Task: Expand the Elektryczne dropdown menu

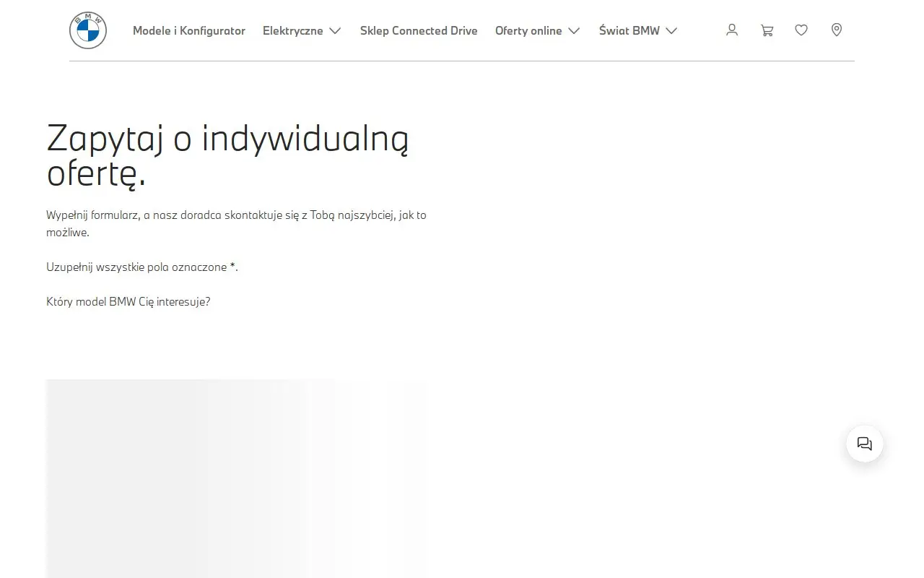Action: tap(302, 30)
